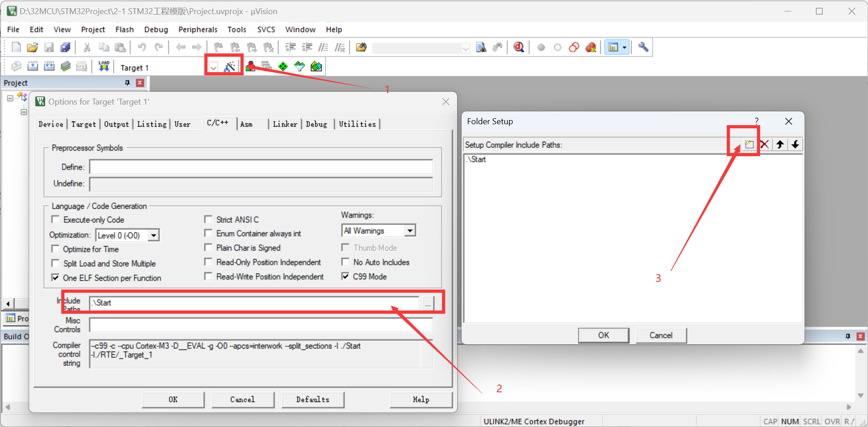The height and width of the screenshot is (427, 868).
Task: Save the current file
Action: (49, 47)
